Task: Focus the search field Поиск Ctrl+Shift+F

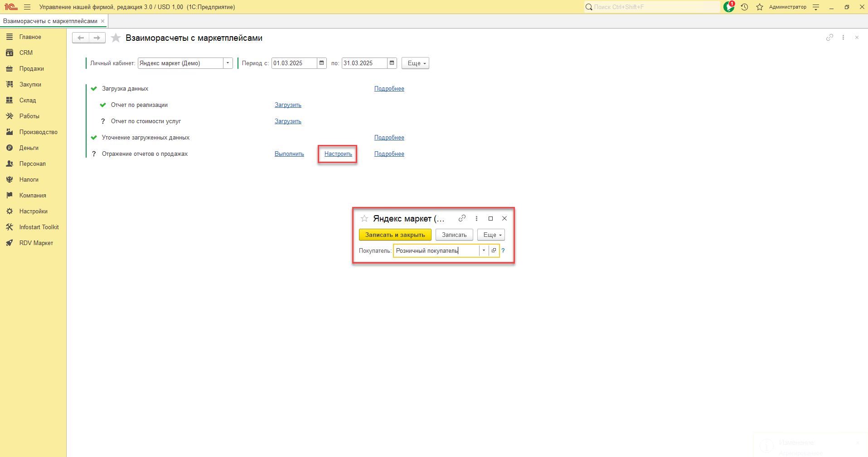Action: [x=652, y=7]
